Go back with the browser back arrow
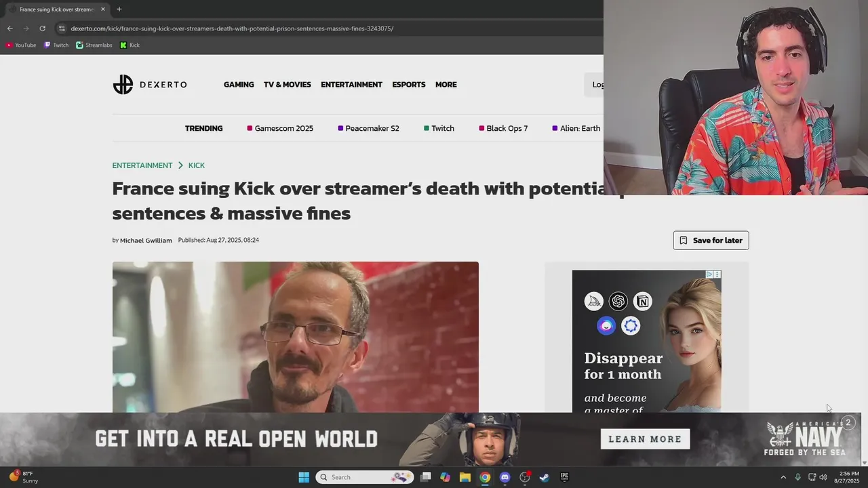The width and height of the screenshot is (868, 488). (x=9, y=28)
